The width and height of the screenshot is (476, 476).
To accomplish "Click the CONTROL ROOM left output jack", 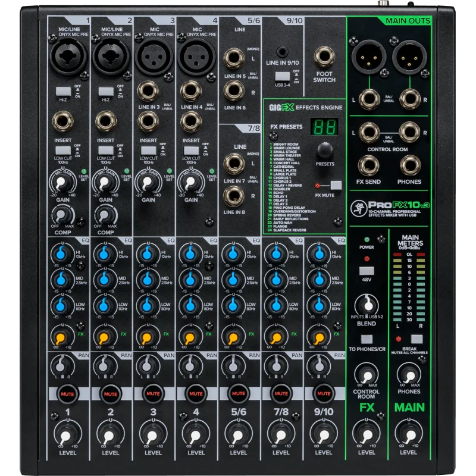I will tap(369, 132).
